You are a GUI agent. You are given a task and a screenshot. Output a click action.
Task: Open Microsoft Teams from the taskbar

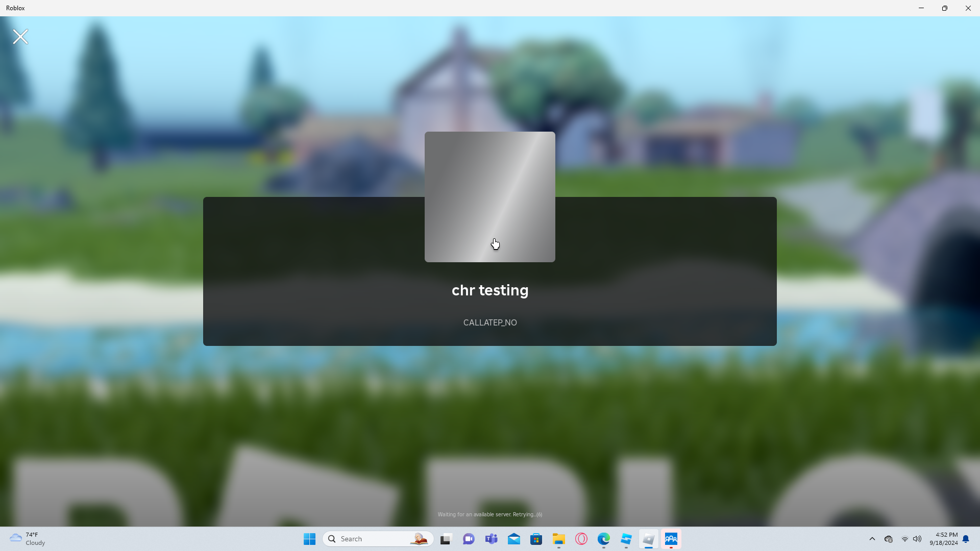point(491,539)
